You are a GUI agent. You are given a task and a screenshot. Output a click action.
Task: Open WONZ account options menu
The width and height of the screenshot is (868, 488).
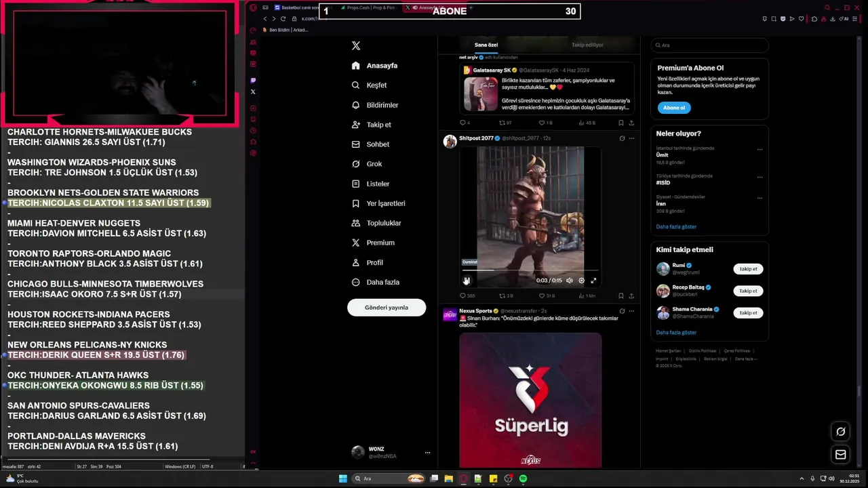pyautogui.click(x=427, y=452)
